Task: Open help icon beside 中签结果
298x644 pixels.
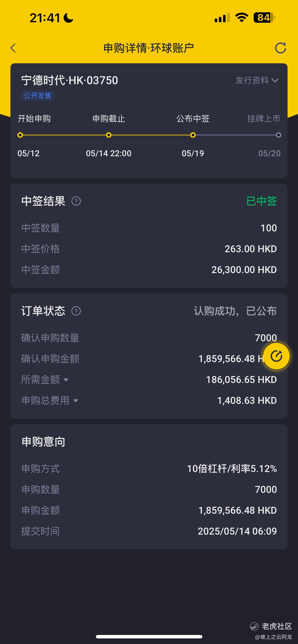Action: tap(76, 201)
